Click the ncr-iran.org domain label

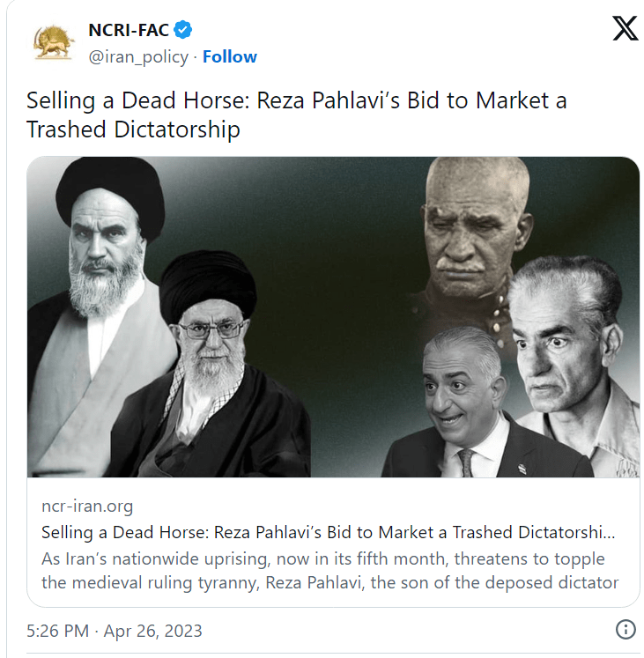(x=87, y=506)
